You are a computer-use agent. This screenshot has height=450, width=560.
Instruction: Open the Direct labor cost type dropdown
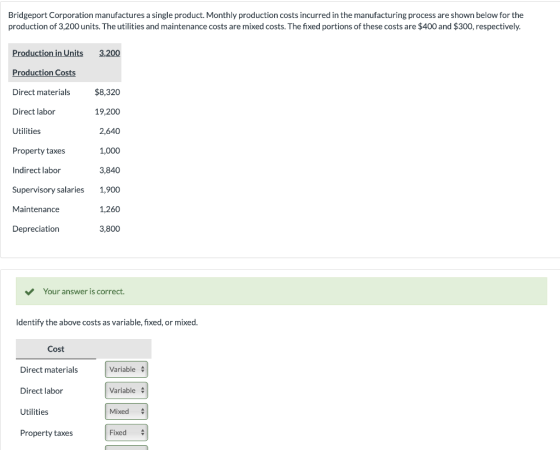(126, 390)
